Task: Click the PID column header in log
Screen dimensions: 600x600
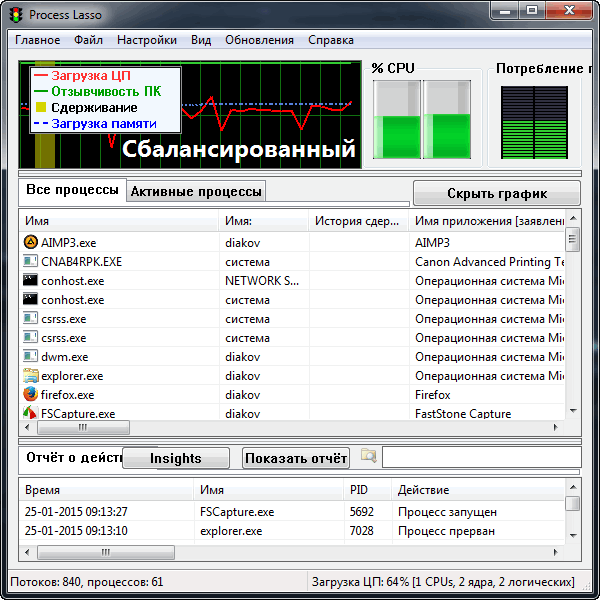Action: click(368, 490)
